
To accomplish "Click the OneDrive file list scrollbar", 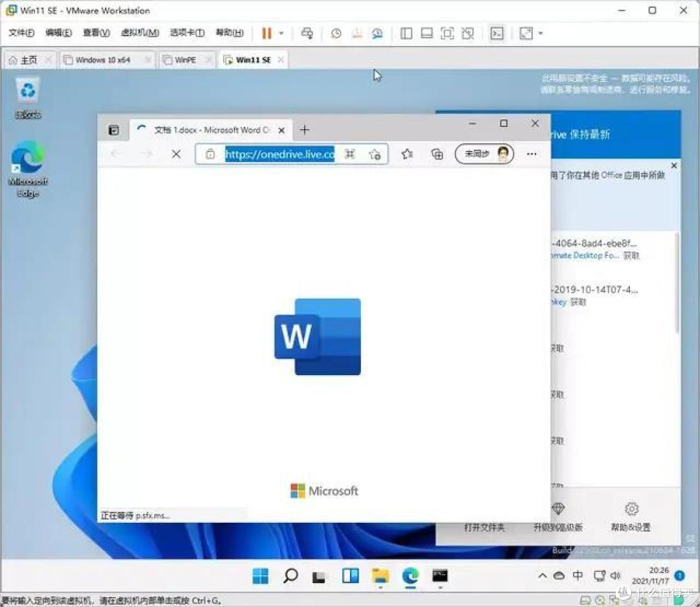I will click(x=677, y=282).
